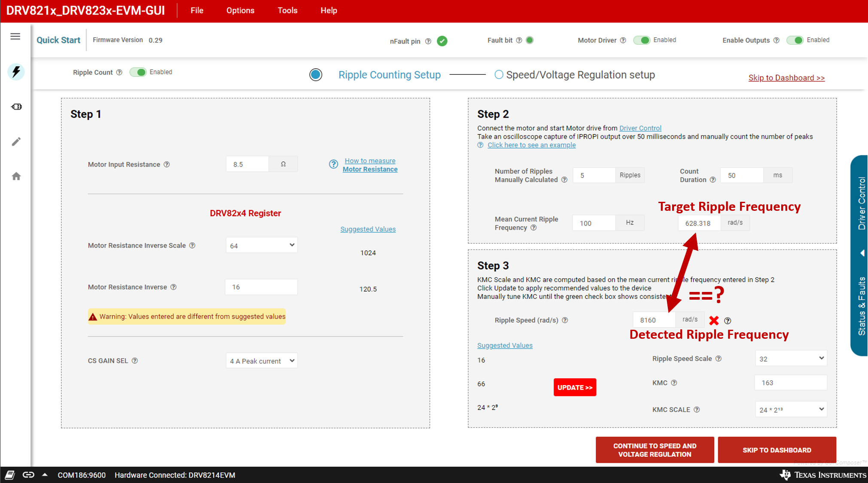This screenshot has height=483, width=868.
Task: Toggle the Ripple Count switch
Action: pyautogui.click(x=138, y=72)
